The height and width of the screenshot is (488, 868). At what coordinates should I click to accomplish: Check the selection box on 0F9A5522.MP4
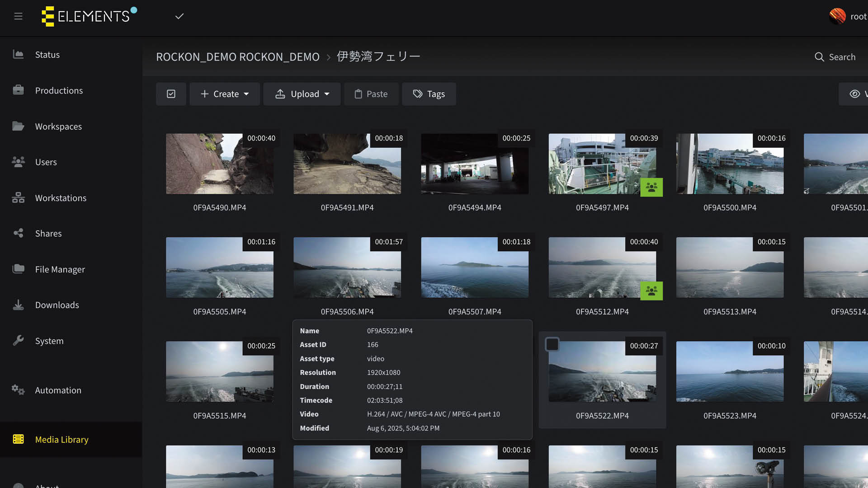coord(552,344)
